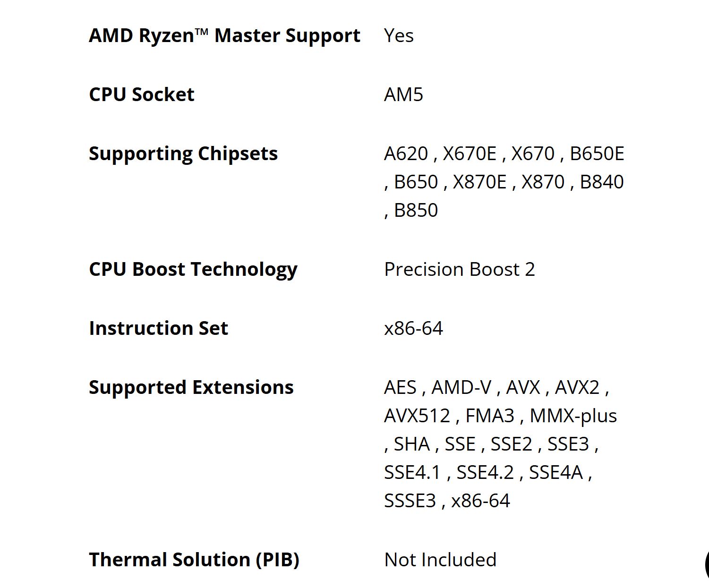The image size is (709, 588).
Task: Click the SSE4A extension entry
Action: 555,472
